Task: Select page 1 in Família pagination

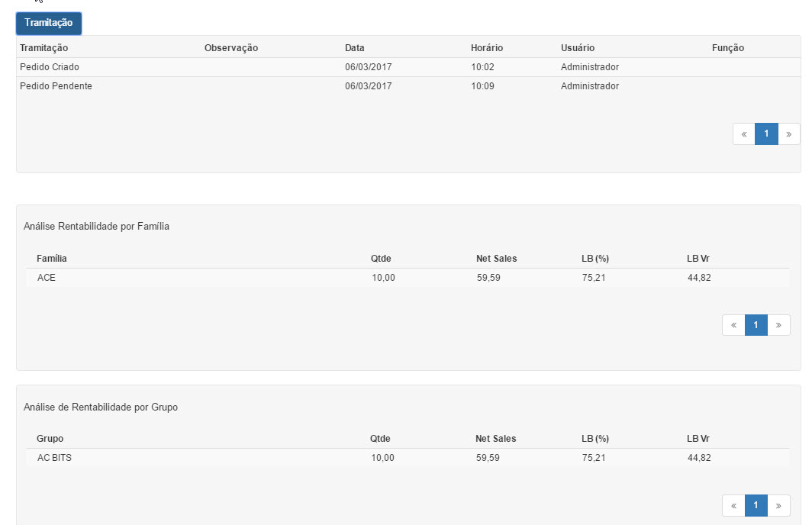Action: [756, 325]
